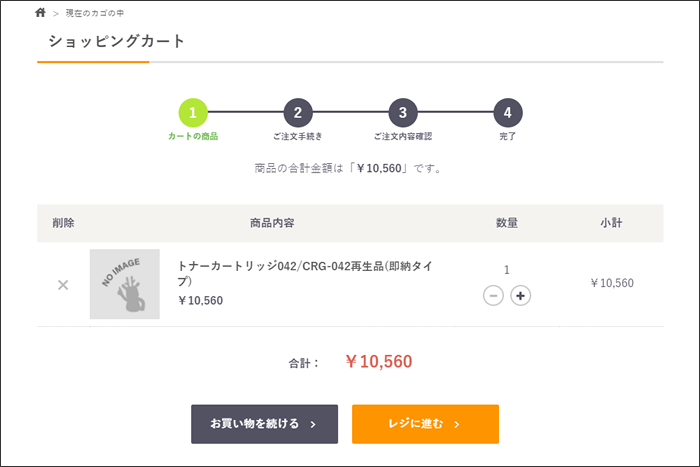The width and height of the screenshot is (700, 467).
Task: Click the 現在のカゴの中 breadcrumb text
Action: tap(95, 13)
